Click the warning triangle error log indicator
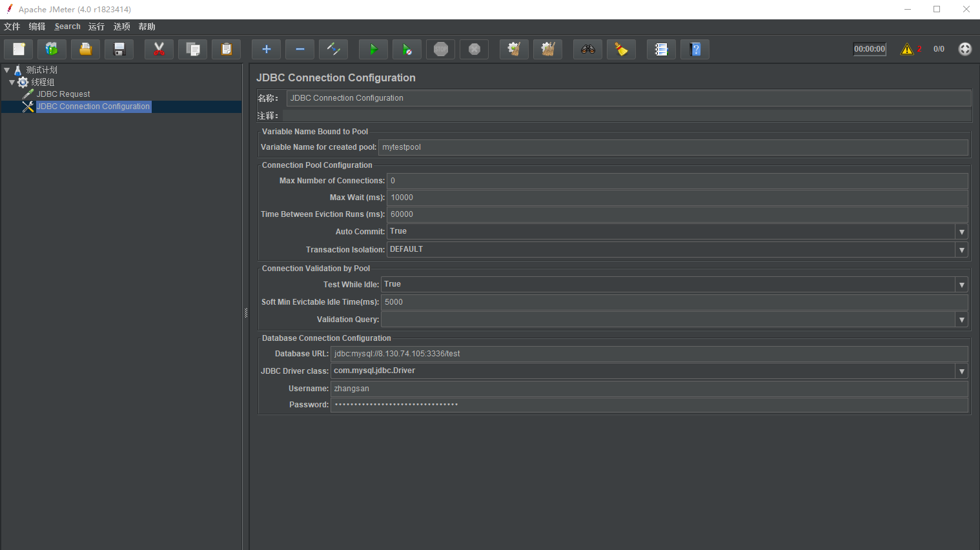 click(x=907, y=49)
